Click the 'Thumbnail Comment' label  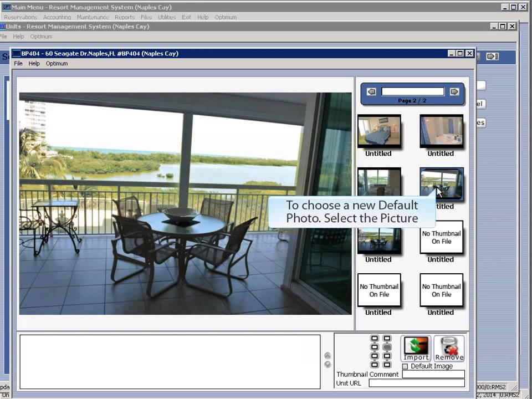coord(367,374)
